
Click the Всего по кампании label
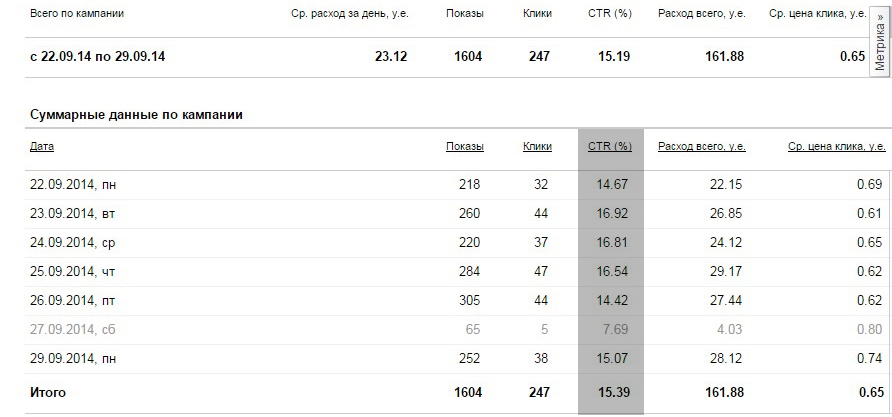pyautogui.click(x=78, y=15)
